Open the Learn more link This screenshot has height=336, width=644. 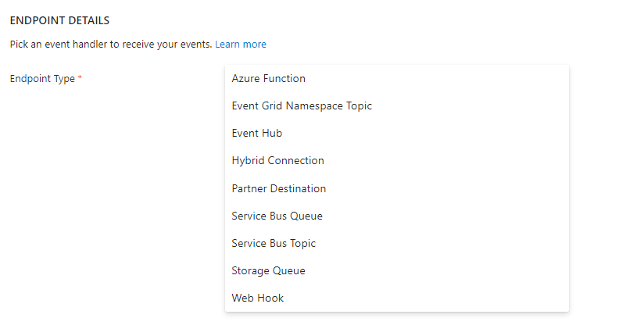click(x=241, y=45)
